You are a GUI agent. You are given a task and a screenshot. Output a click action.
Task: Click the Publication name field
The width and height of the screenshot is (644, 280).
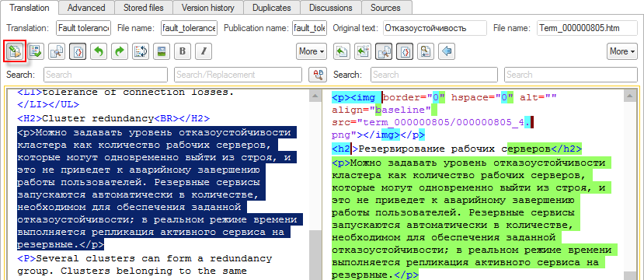pyautogui.click(x=309, y=28)
